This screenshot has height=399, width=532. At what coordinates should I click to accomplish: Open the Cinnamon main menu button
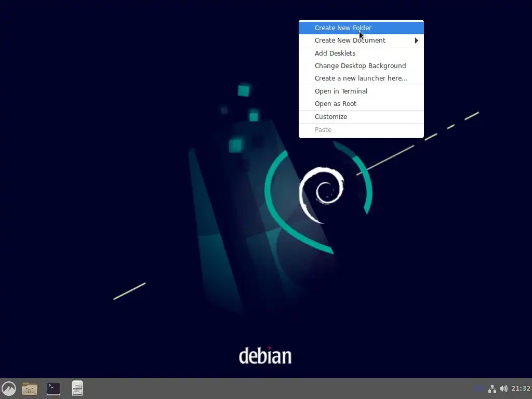[9, 389]
